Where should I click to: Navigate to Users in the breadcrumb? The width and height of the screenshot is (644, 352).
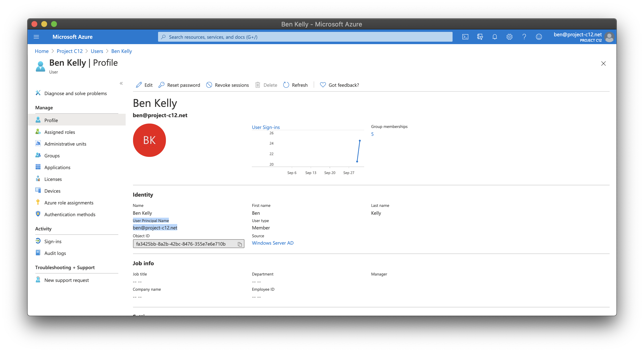tap(97, 51)
